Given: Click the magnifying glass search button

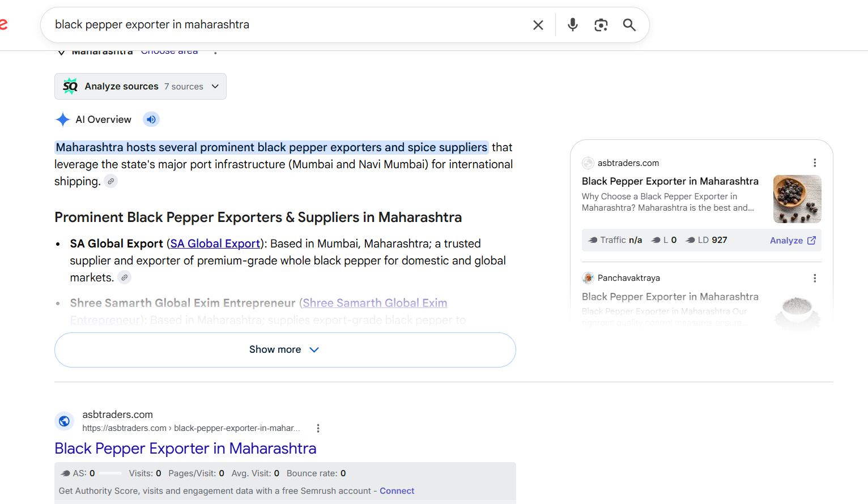Looking at the screenshot, I should tap(629, 25).
